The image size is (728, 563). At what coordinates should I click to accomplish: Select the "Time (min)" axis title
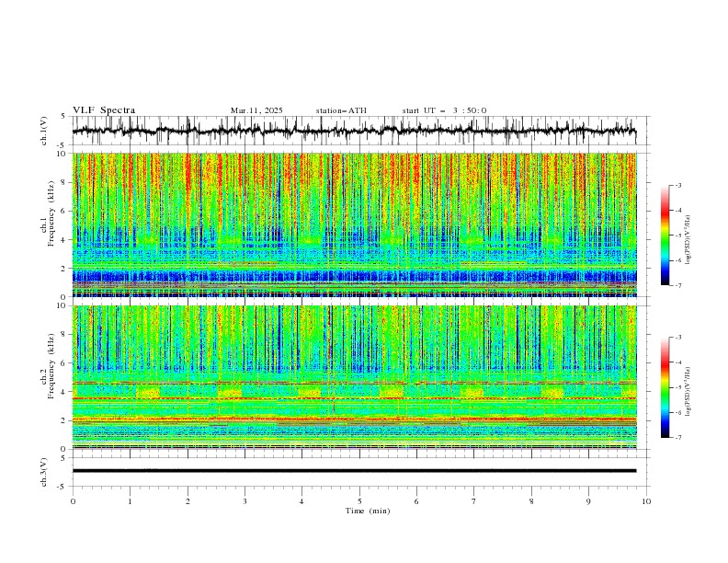pos(368,511)
